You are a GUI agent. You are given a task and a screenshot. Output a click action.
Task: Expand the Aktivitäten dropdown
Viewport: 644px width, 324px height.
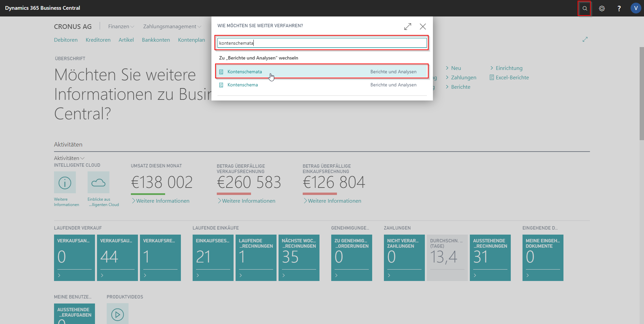pos(69,158)
